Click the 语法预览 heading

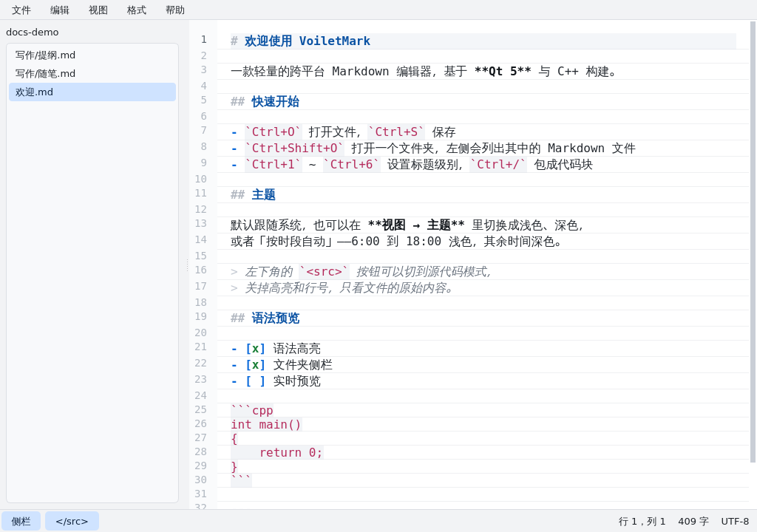point(276,318)
